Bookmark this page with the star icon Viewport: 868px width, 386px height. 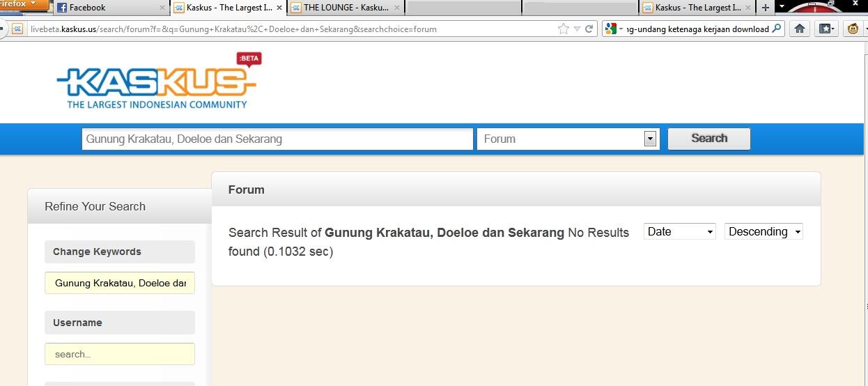(x=563, y=29)
